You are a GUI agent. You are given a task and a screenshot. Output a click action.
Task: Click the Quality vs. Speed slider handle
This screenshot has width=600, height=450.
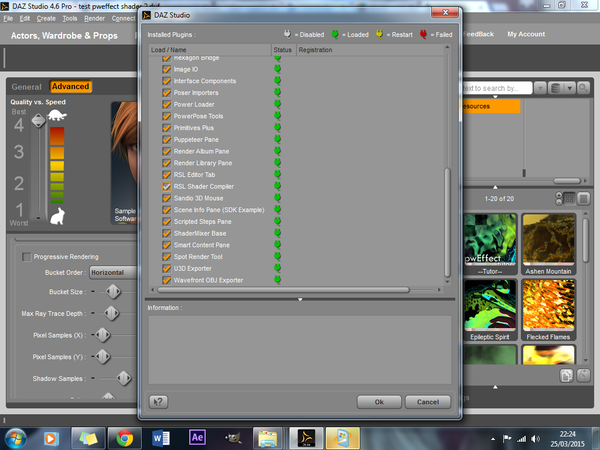[x=38, y=121]
